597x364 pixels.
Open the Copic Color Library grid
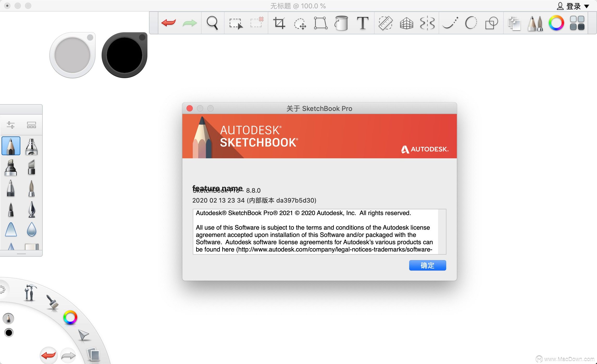click(x=577, y=23)
